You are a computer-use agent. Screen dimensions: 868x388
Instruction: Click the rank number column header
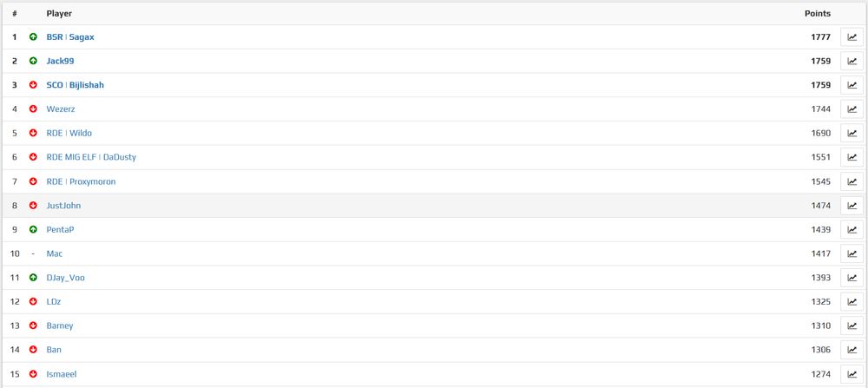(15, 13)
